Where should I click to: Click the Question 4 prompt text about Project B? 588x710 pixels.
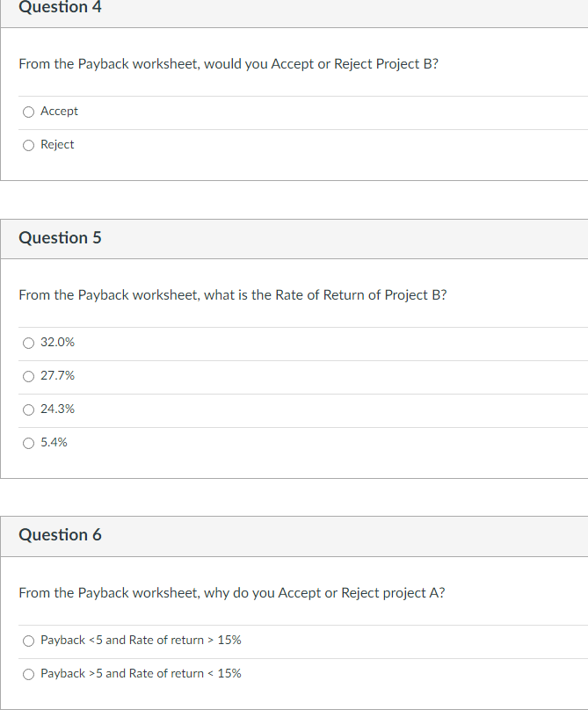[229, 64]
